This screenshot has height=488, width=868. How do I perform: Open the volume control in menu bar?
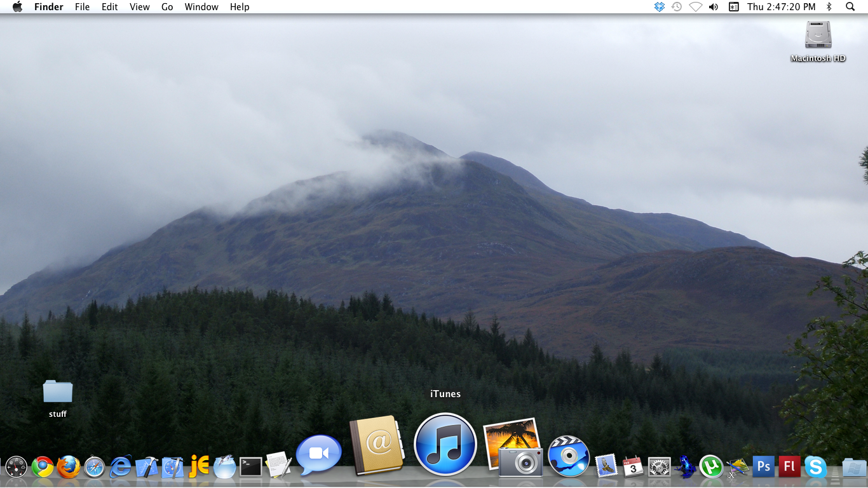click(x=714, y=7)
